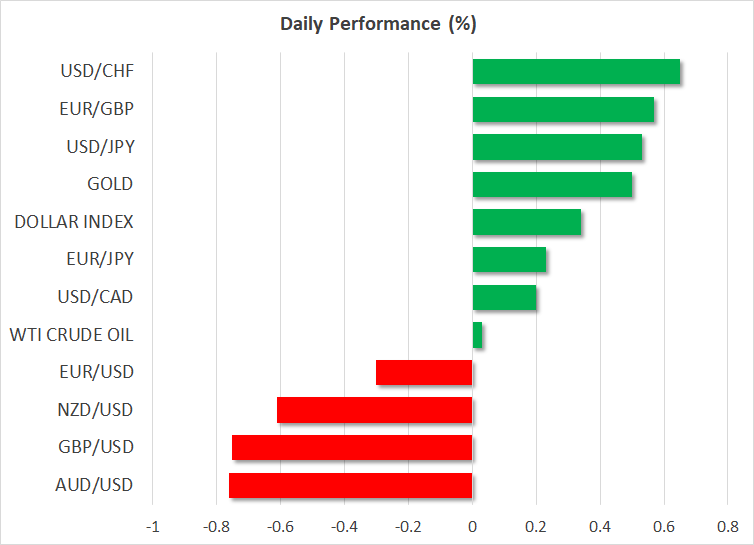The height and width of the screenshot is (545, 754).
Task: Select the red GBP/USD bar
Action: pos(352,447)
